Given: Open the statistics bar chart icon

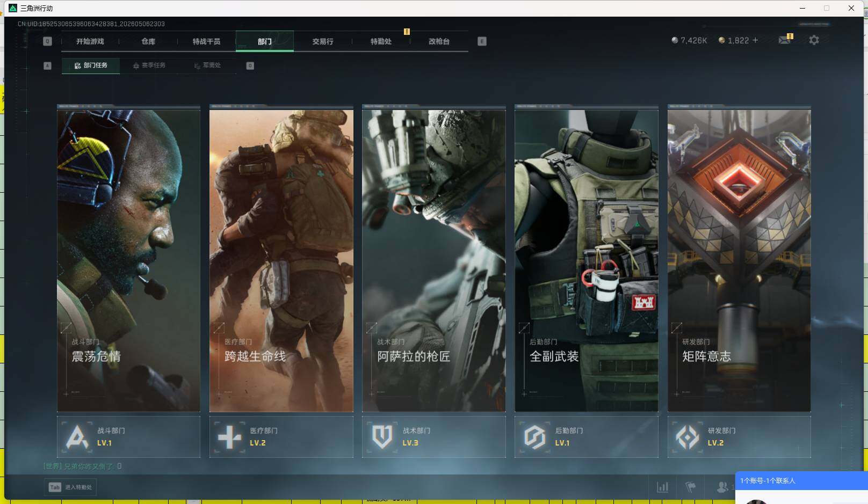Looking at the screenshot, I should coord(663,487).
